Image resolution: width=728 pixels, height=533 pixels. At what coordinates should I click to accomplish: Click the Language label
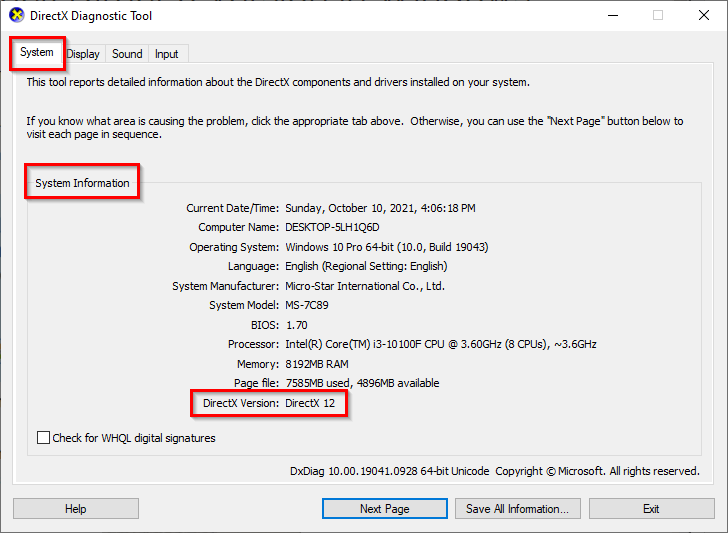[x=254, y=266]
